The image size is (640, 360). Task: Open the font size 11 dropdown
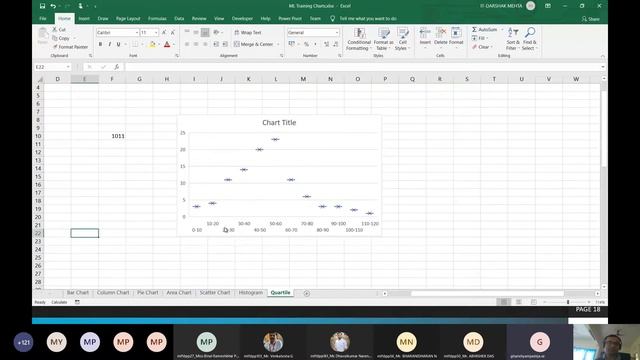[156, 32]
